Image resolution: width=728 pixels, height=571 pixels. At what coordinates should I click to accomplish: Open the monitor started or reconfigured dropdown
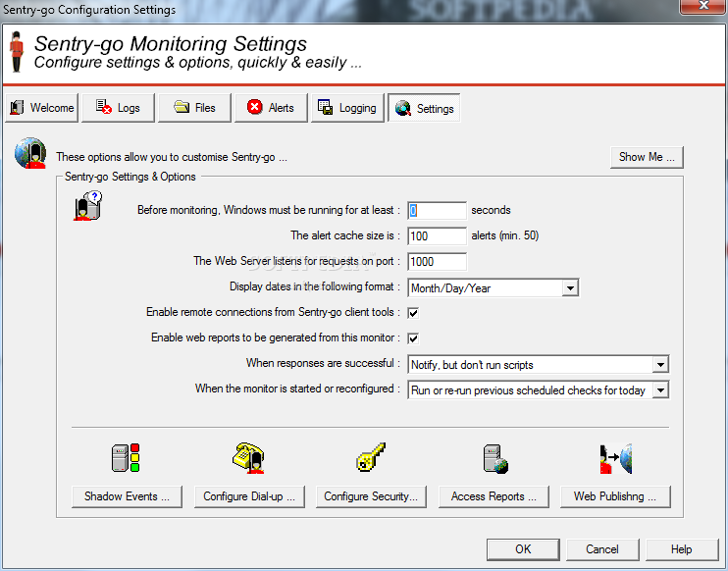point(660,390)
